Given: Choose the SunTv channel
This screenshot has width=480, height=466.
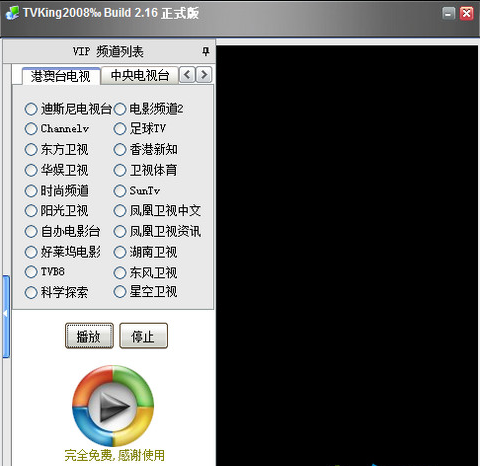Looking at the screenshot, I should tap(120, 191).
